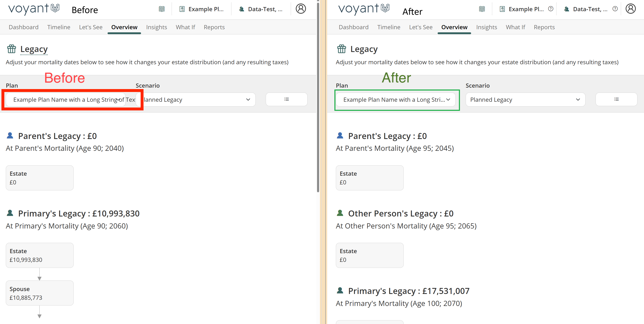Click the book guide icon in After header
The width and height of the screenshot is (644, 324).
point(482,9)
